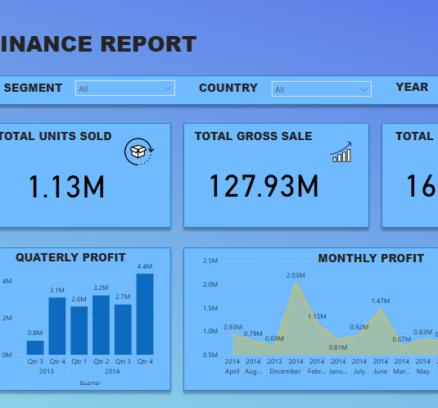
Task: Click the Country dropdown chevron arrow
Action: pyautogui.click(x=364, y=89)
